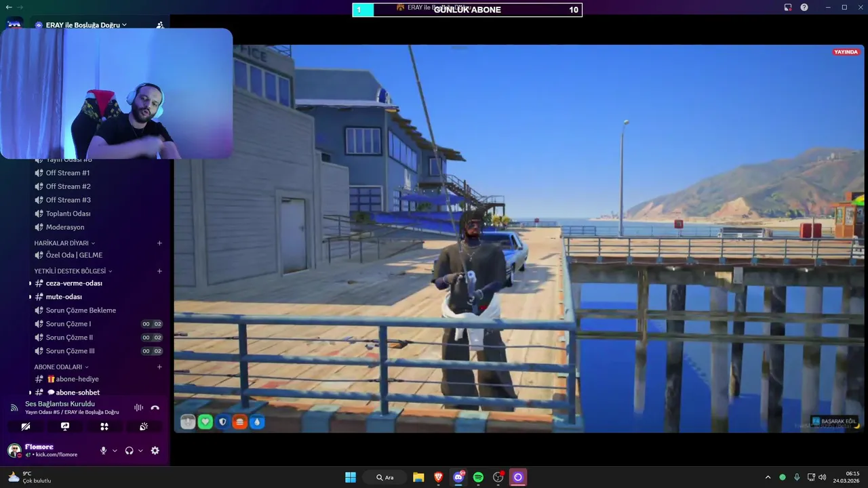Screen dimensions: 868x488
Task: Share your screen with the screen share button
Action: point(65,426)
